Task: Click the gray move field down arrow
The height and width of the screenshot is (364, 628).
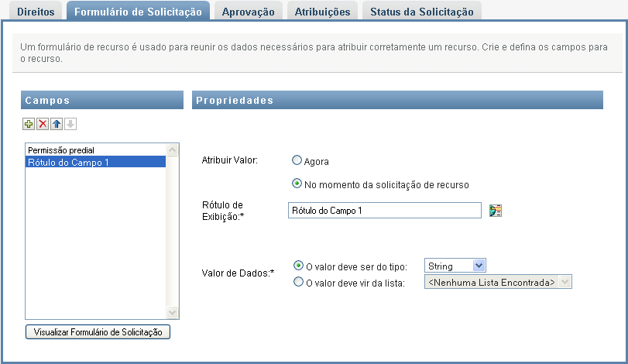Action: tap(70, 124)
